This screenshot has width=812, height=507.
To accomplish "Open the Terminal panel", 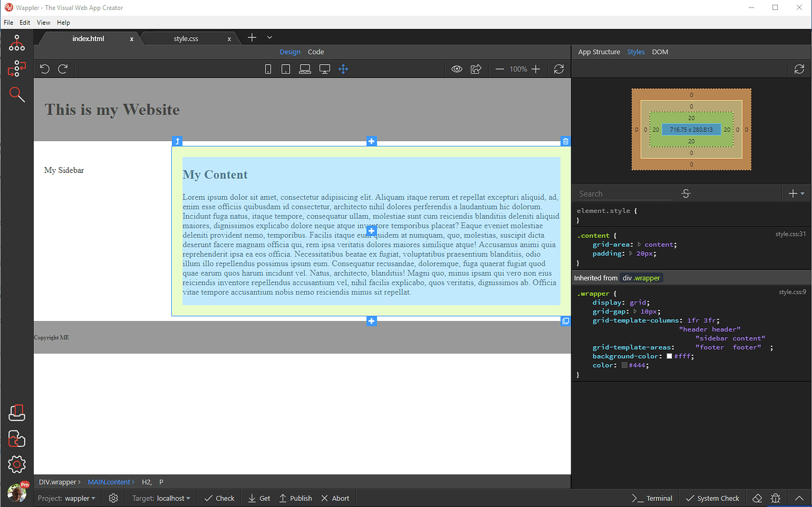I will [653, 498].
